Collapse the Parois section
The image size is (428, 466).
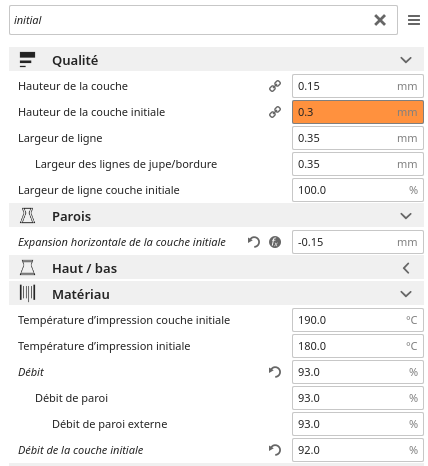pos(406,216)
